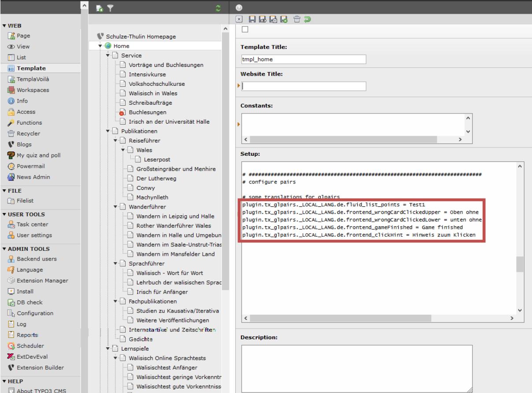Click the Recycler module icon
Screen dimensions: 532x393
coord(12,133)
